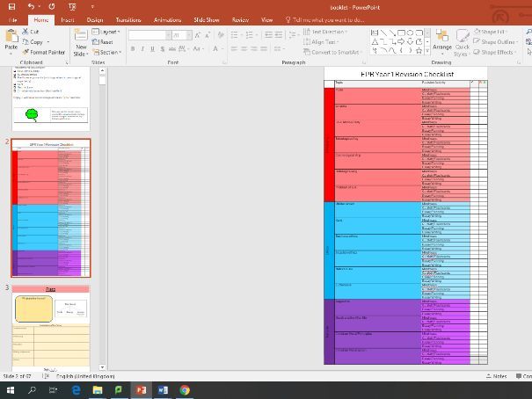Select the rectangle shape in gallery
532x399 pixels.
click(401, 33)
